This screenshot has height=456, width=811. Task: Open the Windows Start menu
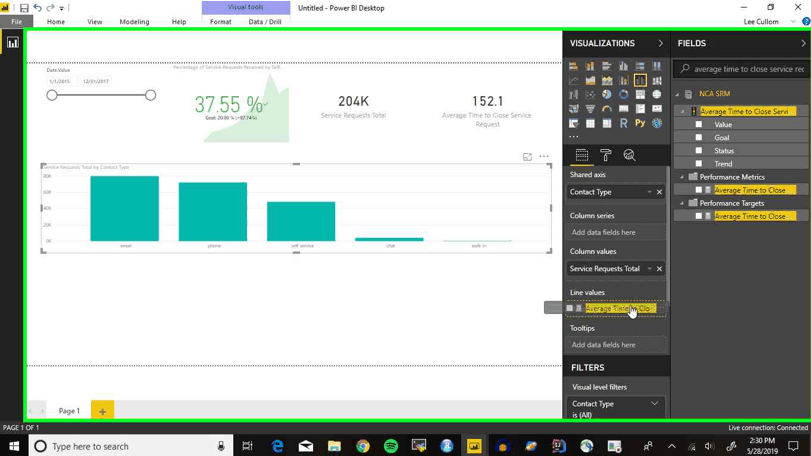click(x=13, y=446)
